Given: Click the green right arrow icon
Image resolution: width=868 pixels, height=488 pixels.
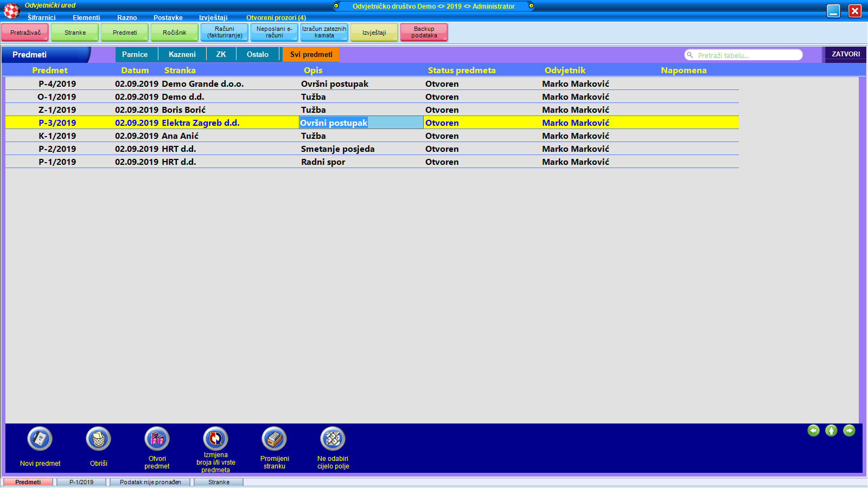Looking at the screenshot, I should [849, 431].
